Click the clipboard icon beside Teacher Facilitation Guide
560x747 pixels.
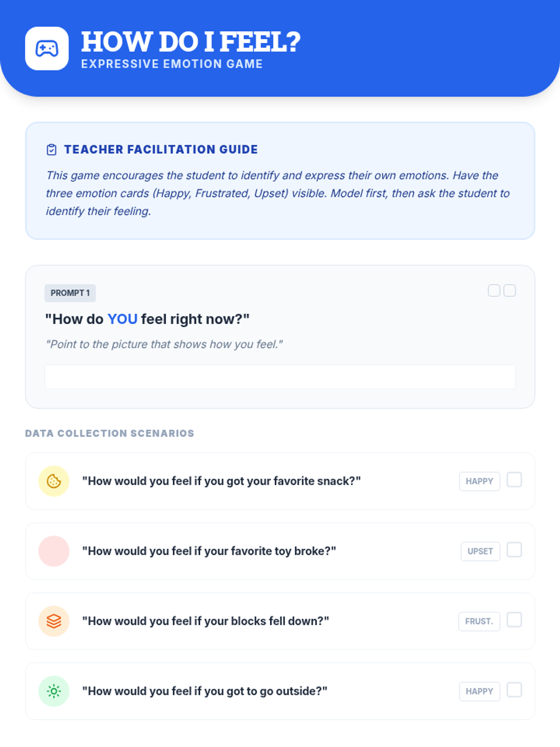(x=51, y=149)
